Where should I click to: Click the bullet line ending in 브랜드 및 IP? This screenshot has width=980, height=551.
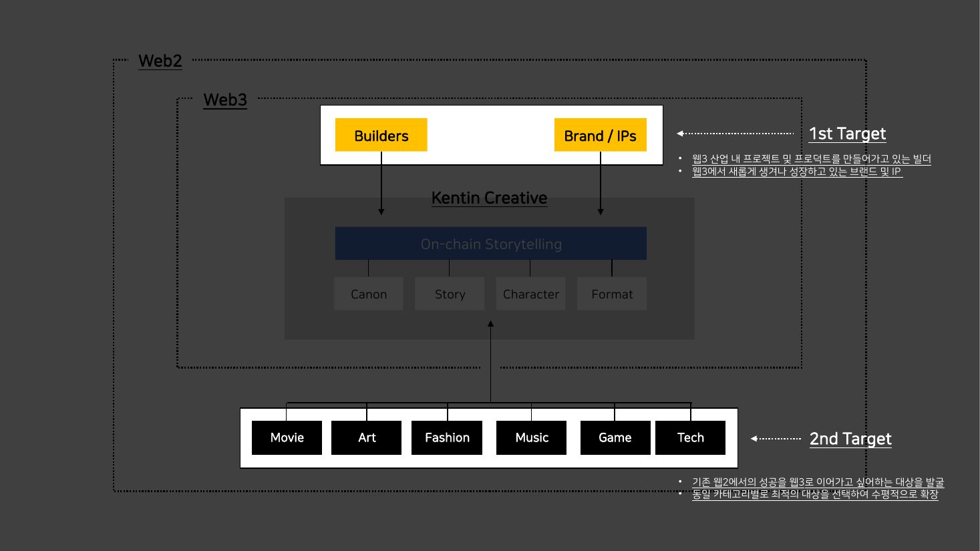797,172
